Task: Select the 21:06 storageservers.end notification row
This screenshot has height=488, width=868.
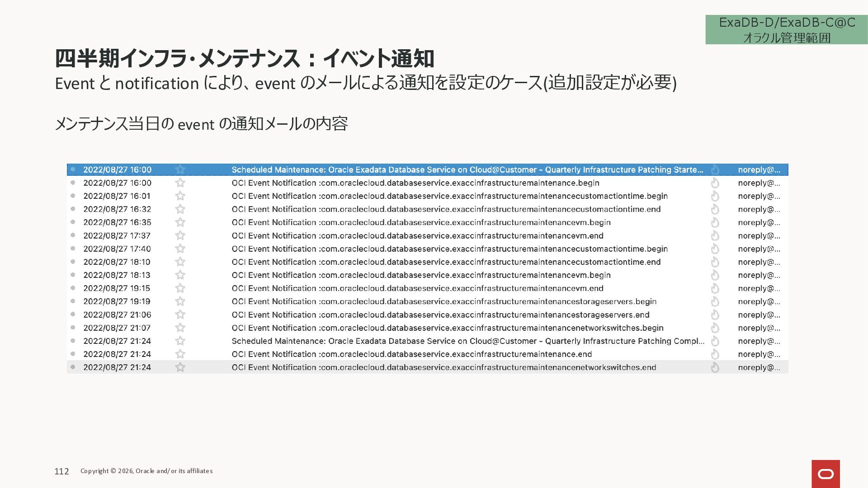Action: (440, 315)
